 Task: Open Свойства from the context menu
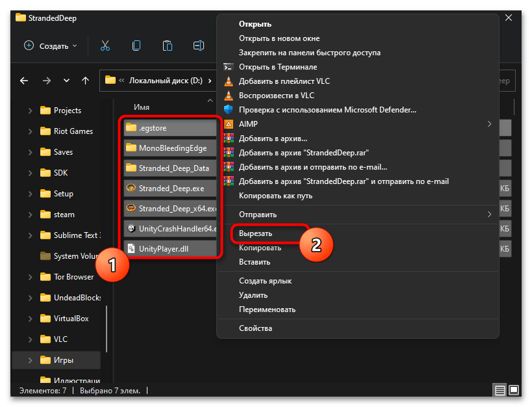(x=255, y=328)
